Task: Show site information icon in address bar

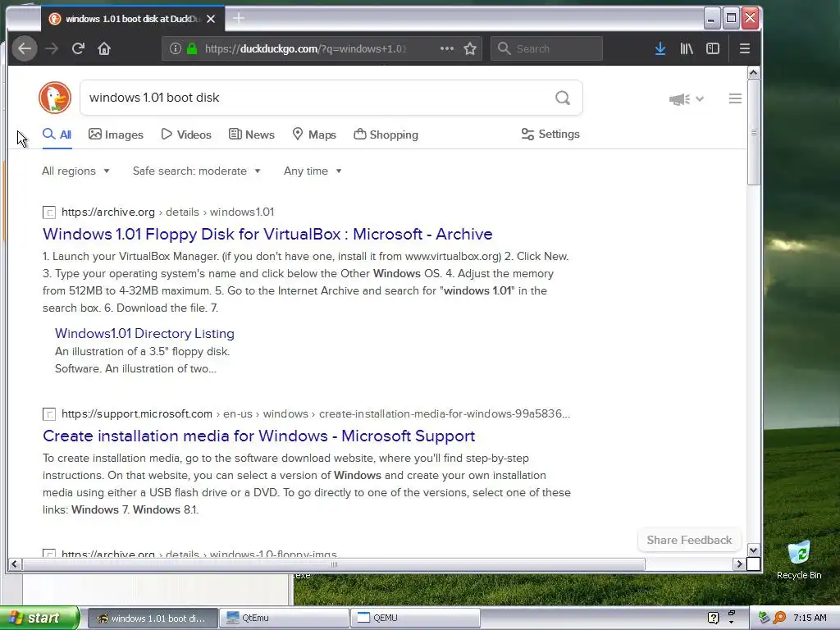Action: [176, 48]
